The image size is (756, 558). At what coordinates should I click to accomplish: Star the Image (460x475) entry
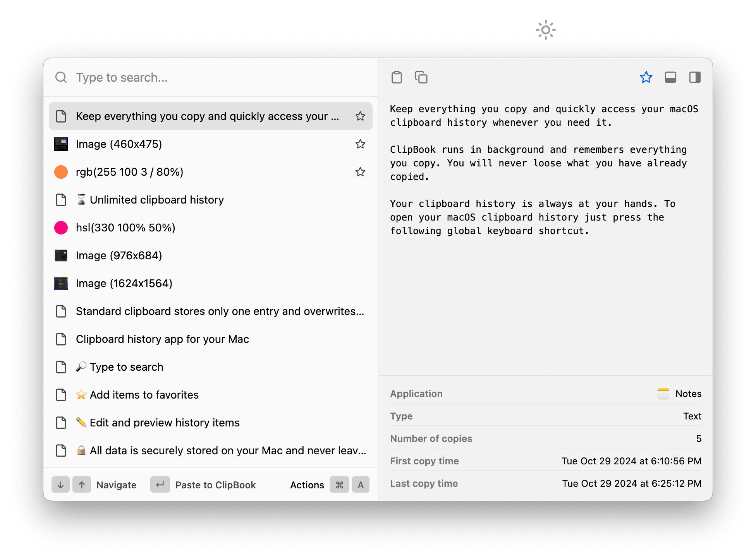pos(360,144)
